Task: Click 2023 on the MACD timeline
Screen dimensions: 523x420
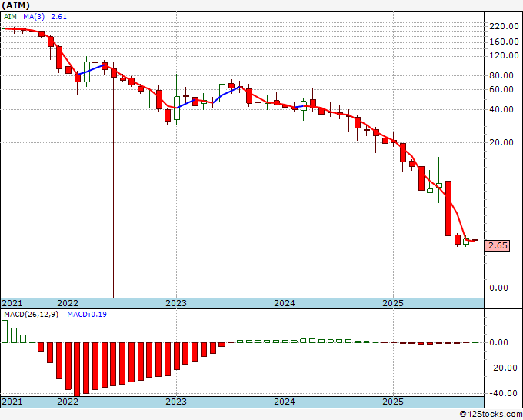Action: [x=176, y=402]
